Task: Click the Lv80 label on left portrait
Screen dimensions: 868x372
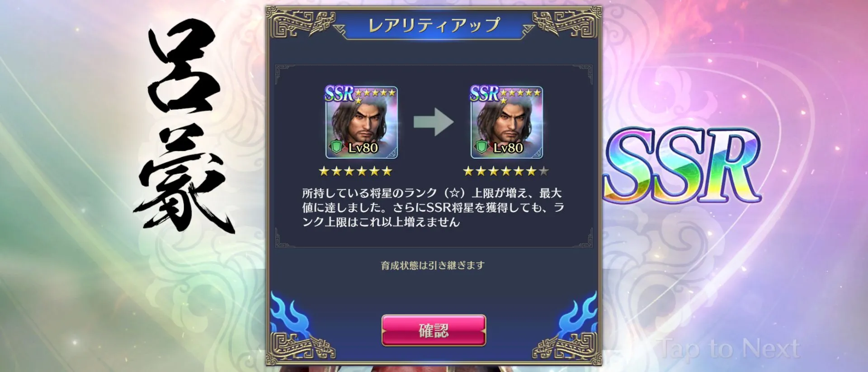Action: click(363, 148)
